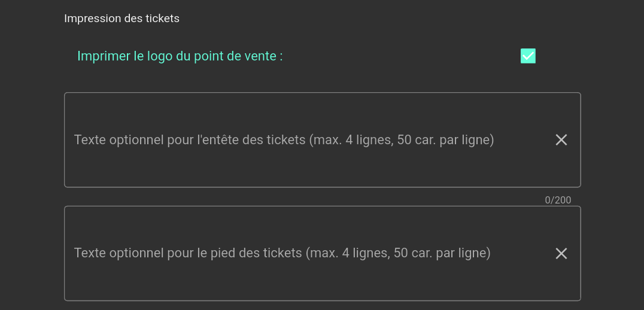
Task: Select the header field placeholder text
Action: 284,140
